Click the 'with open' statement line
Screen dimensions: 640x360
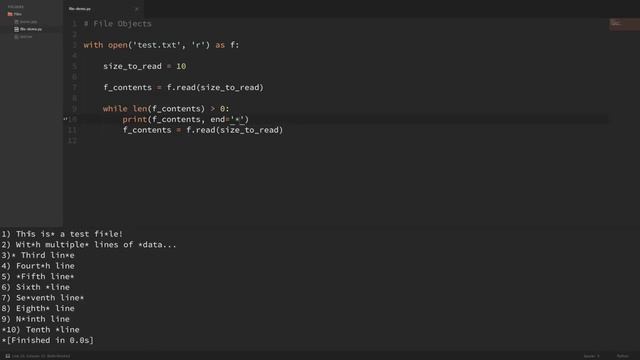pos(161,45)
